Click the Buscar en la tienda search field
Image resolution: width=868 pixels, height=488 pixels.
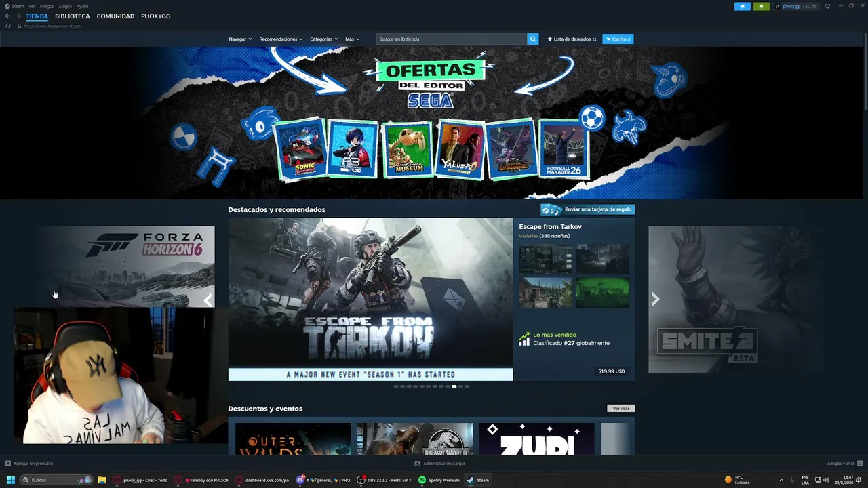tap(452, 39)
